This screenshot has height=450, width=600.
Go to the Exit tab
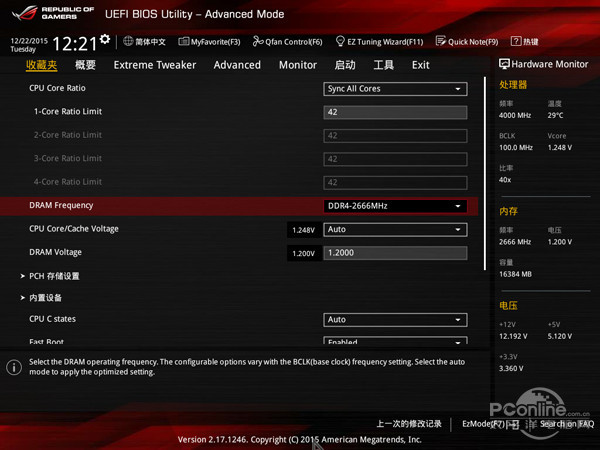pyautogui.click(x=421, y=65)
